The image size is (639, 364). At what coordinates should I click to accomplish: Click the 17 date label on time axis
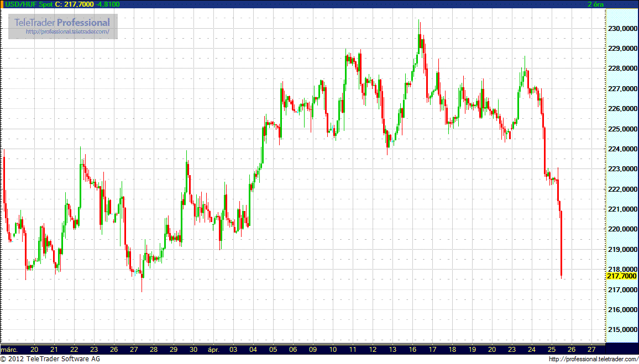click(x=432, y=349)
